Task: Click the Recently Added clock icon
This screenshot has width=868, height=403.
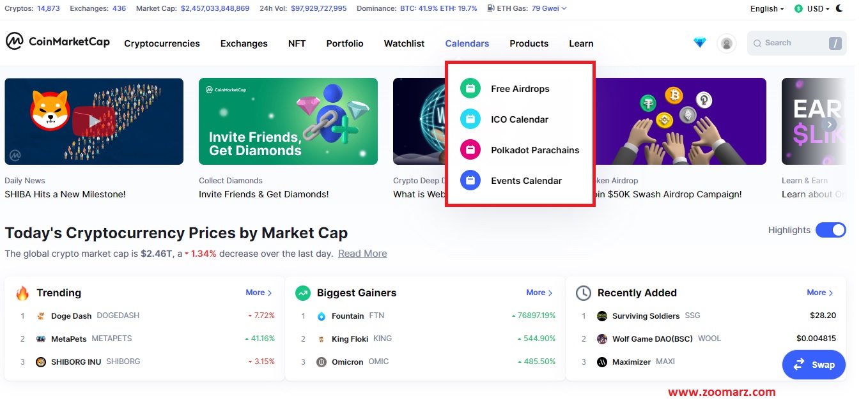Action: (583, 293)
